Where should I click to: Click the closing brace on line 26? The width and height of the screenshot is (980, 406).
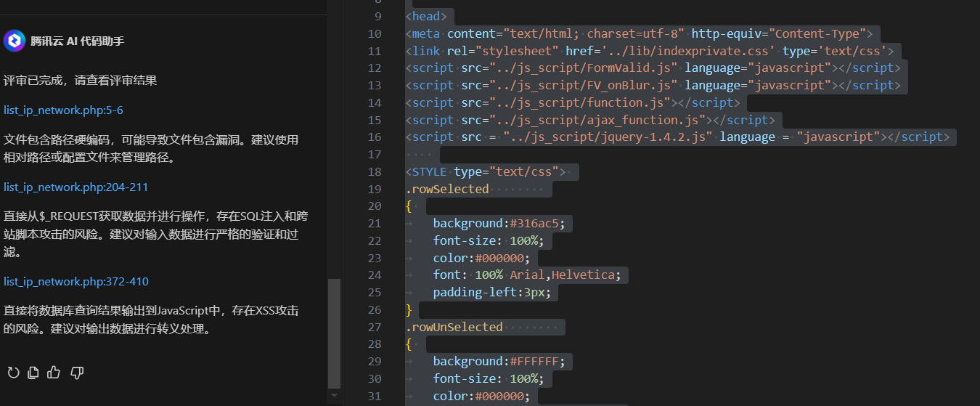(x=409, y=309)
